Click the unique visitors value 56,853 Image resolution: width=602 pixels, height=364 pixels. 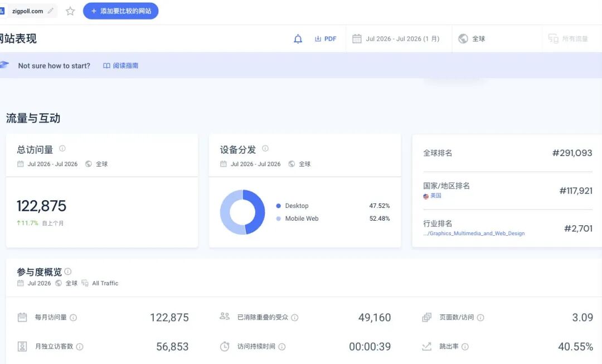172,347
